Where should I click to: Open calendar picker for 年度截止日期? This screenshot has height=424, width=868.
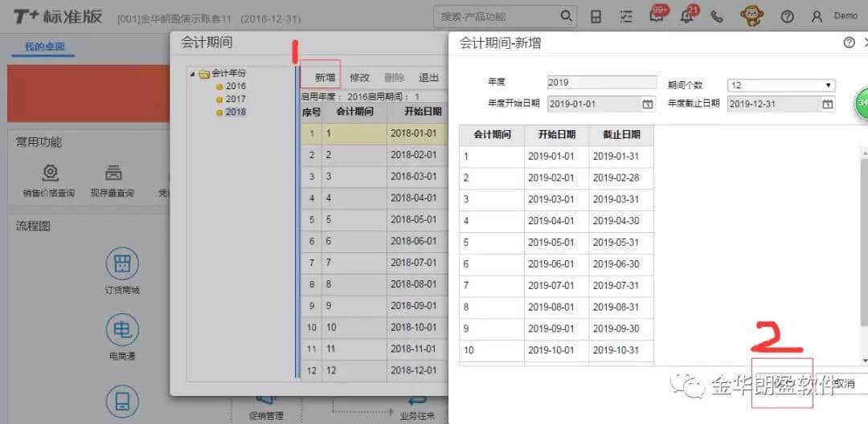click(x=827, y=104)
